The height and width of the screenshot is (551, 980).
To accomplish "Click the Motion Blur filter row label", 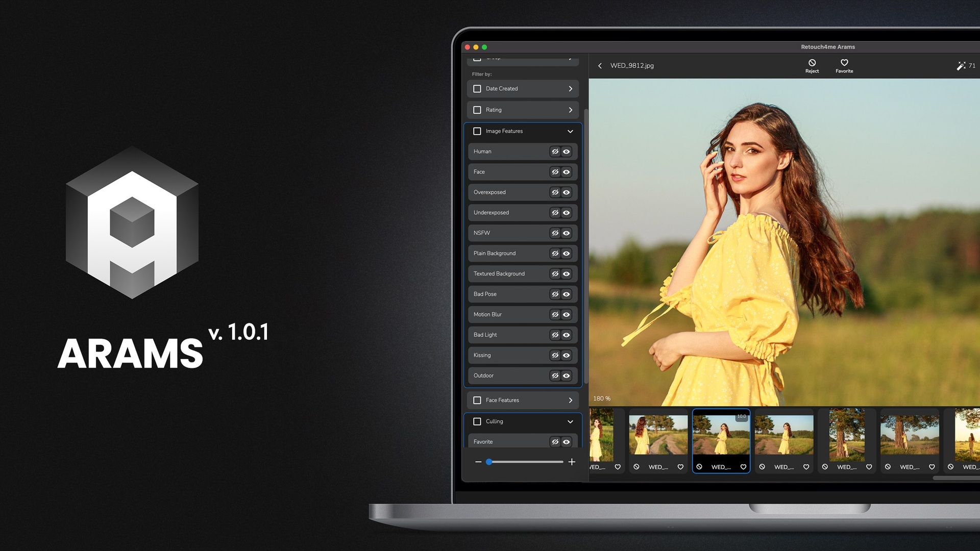I will [487, 315].
